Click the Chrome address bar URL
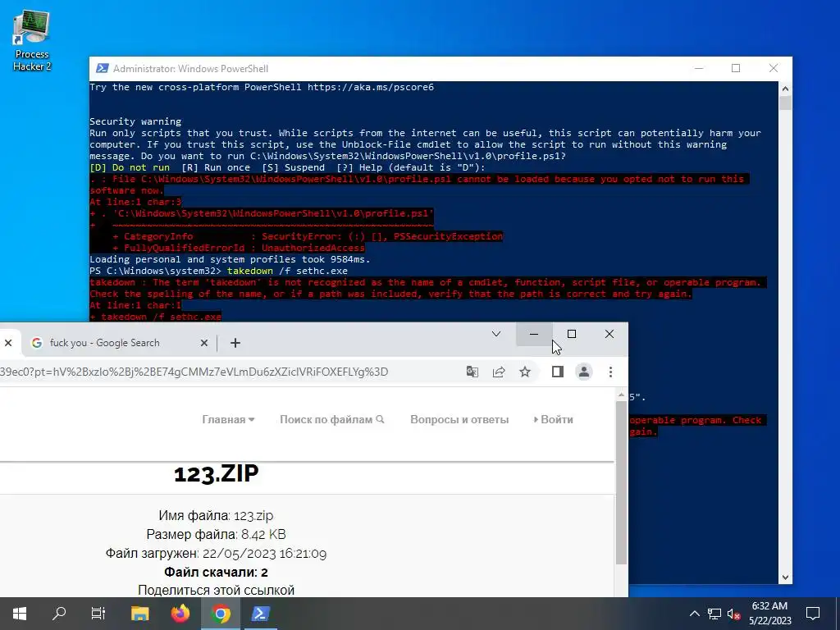The image size is (840, 630). pos(194,372)
